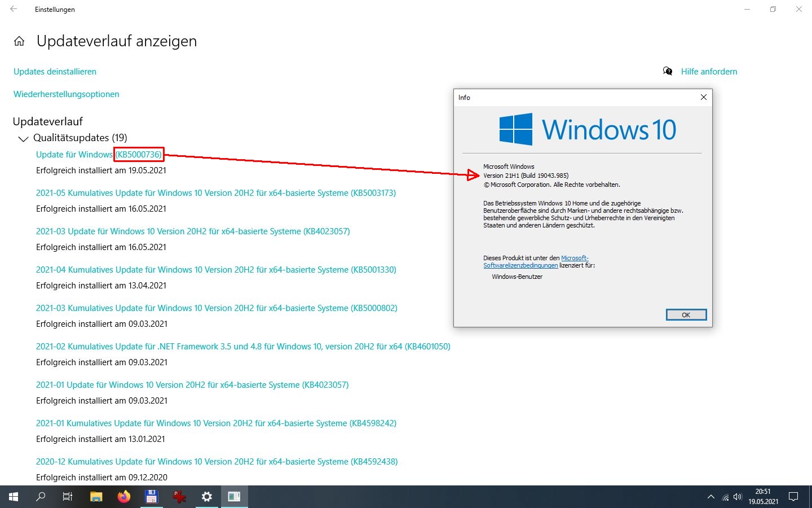Click the Hilfe anfordern chat icon
The image size is (812, 508).
(x=668, y=71)
